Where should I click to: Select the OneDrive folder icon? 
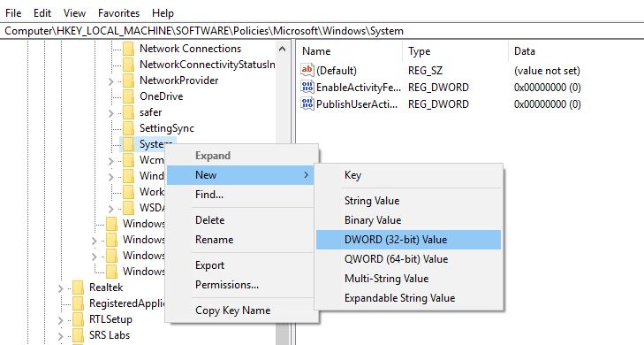(x=129, y=96)
